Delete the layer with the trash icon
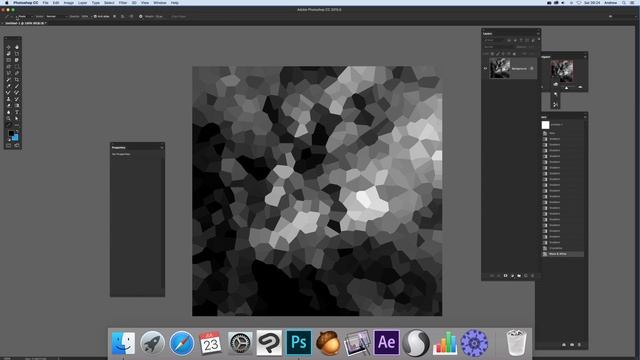 (x=532, y=276)
